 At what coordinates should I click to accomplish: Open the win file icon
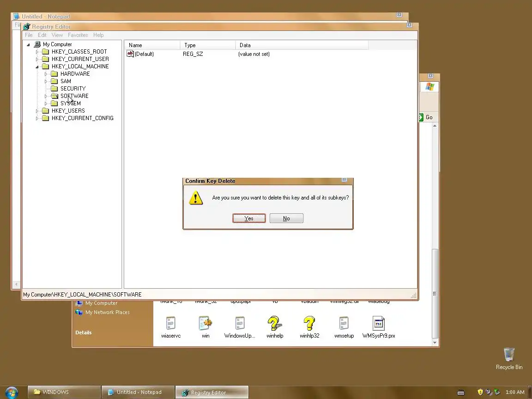(206, 323)
